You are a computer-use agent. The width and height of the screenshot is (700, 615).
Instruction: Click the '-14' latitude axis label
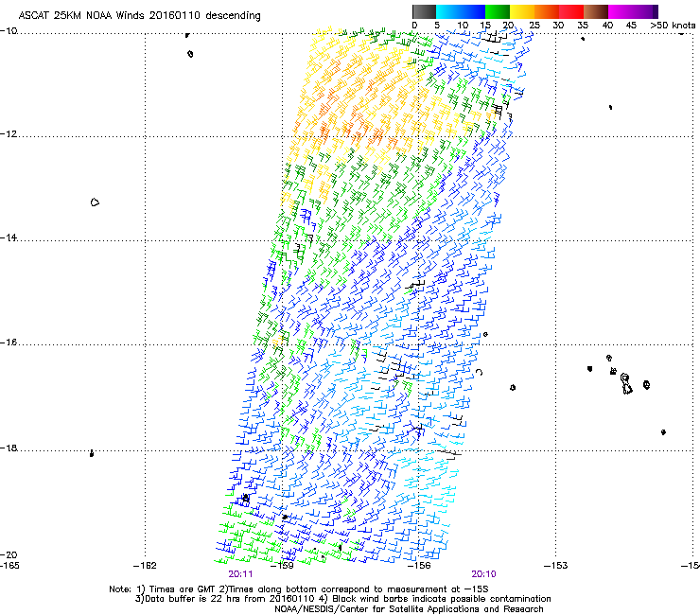pos(9,237)
